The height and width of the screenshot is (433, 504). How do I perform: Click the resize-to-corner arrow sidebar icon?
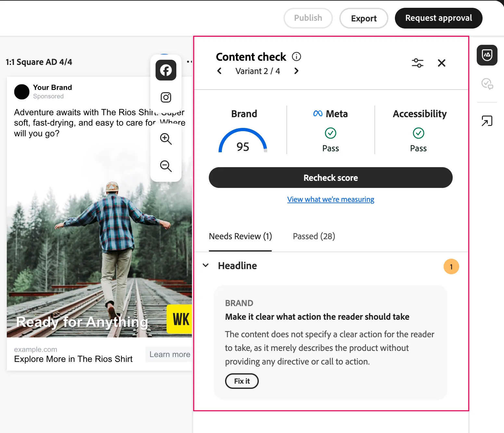click(487, 121)
